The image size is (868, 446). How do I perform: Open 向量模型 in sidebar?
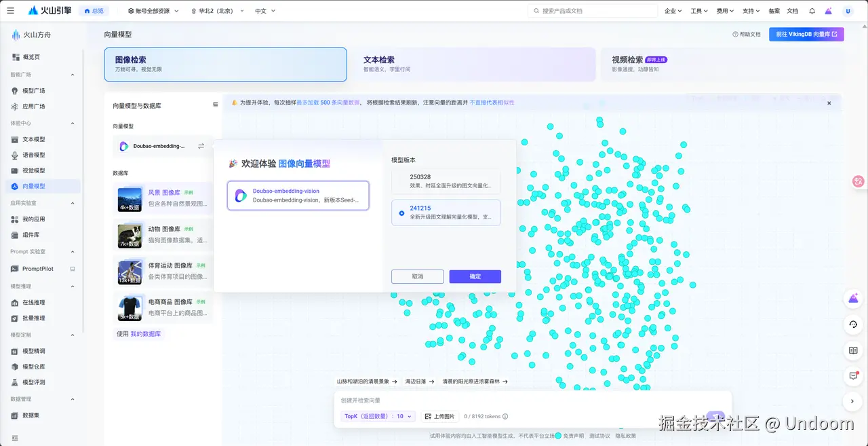pos(41,186)
